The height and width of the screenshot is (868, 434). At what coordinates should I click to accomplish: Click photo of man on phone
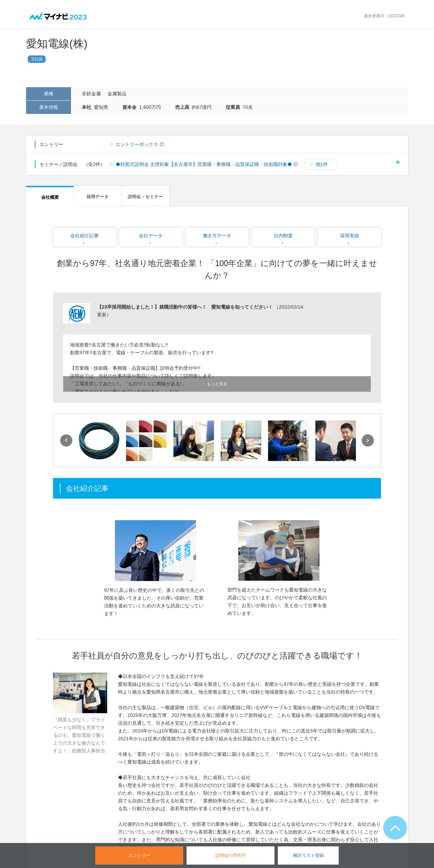point(155,551)
